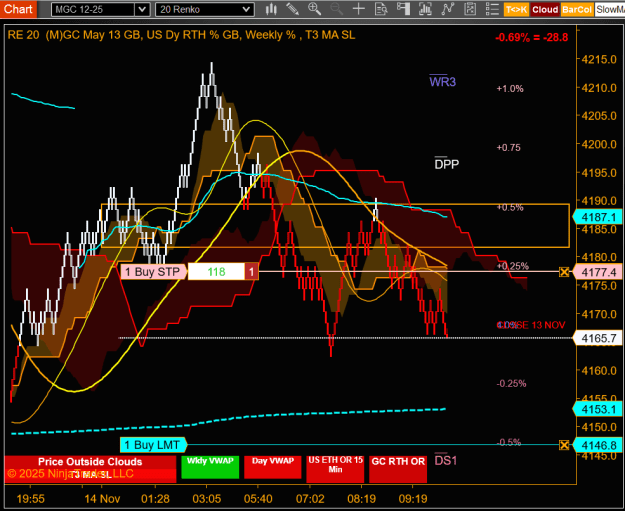Click the 118 ticks order field
Viewport: 625px width, 511px height.
[216, 272]
